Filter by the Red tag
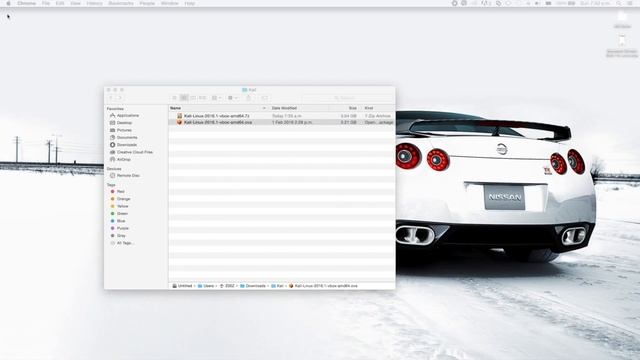Image resolution: width=640 pixels, height=360 pixels. click(x=118, y=191)
